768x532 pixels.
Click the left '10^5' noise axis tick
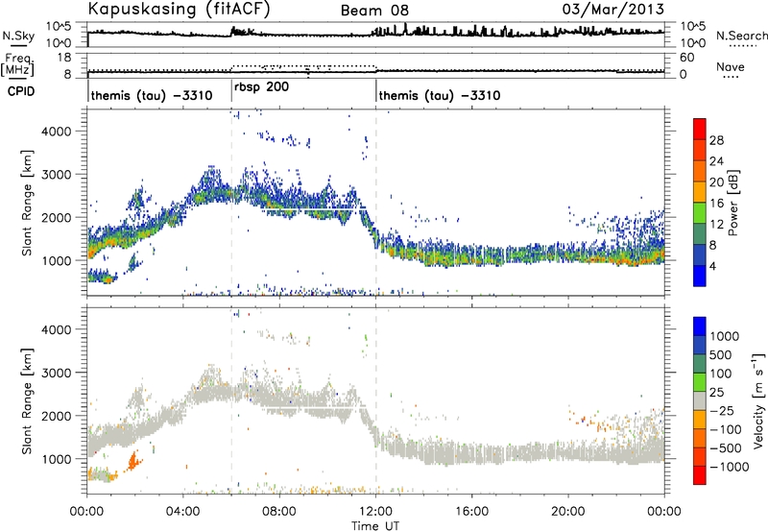tap(59, 27)
